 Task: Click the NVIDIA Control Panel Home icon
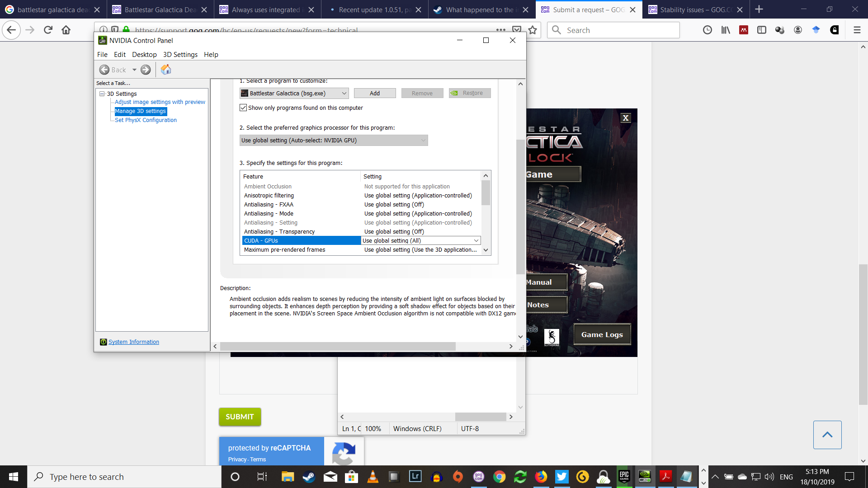coord(166,70)
